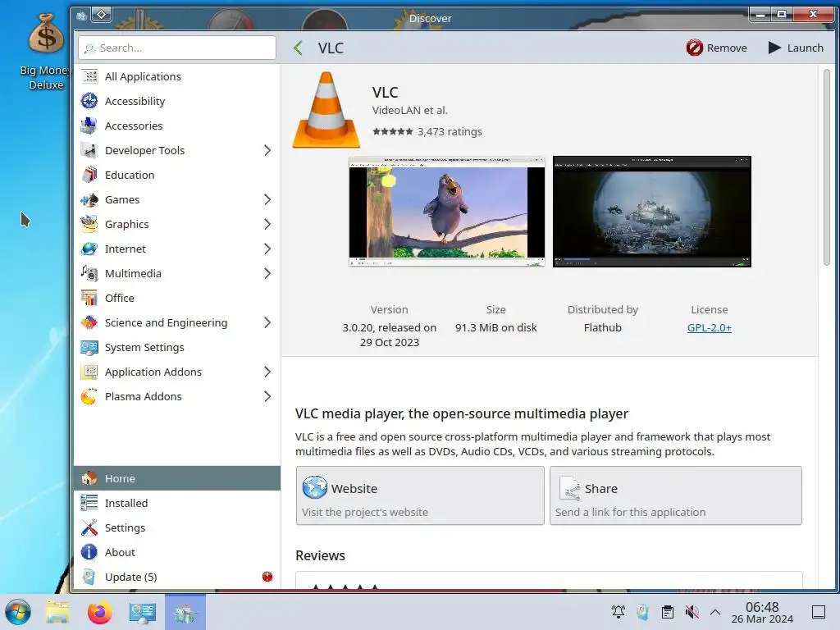Open All Applications category icon
840x630 pixels.
pyautogui.click(x=89, y=76)
